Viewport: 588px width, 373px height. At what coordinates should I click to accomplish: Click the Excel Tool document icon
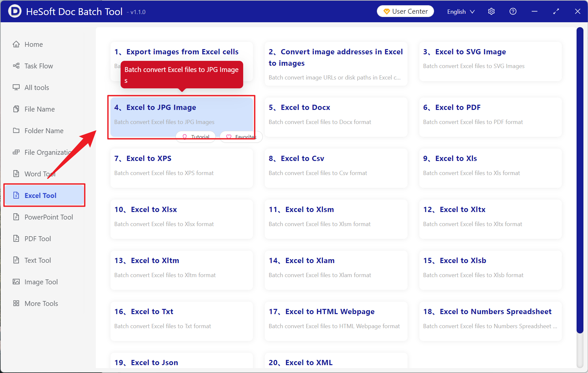(16, 195)
